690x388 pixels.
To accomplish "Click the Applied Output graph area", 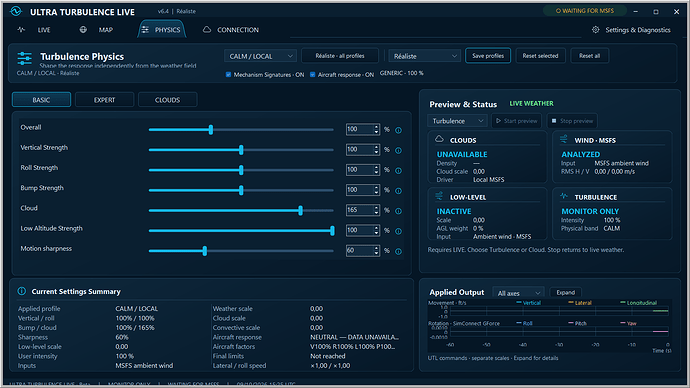I will (x=550, y=325).
